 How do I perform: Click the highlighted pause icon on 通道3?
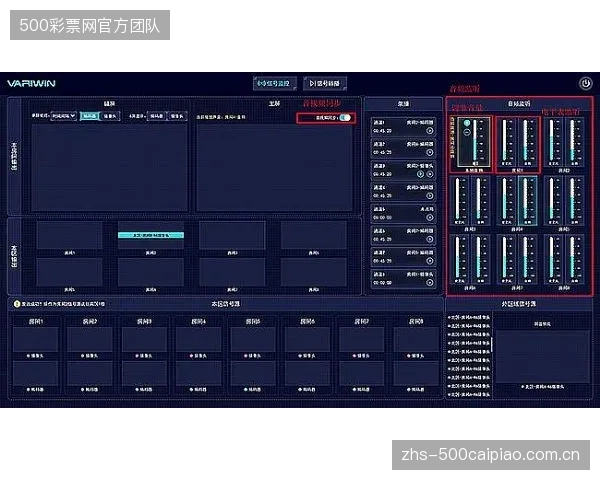coord(420,174)
